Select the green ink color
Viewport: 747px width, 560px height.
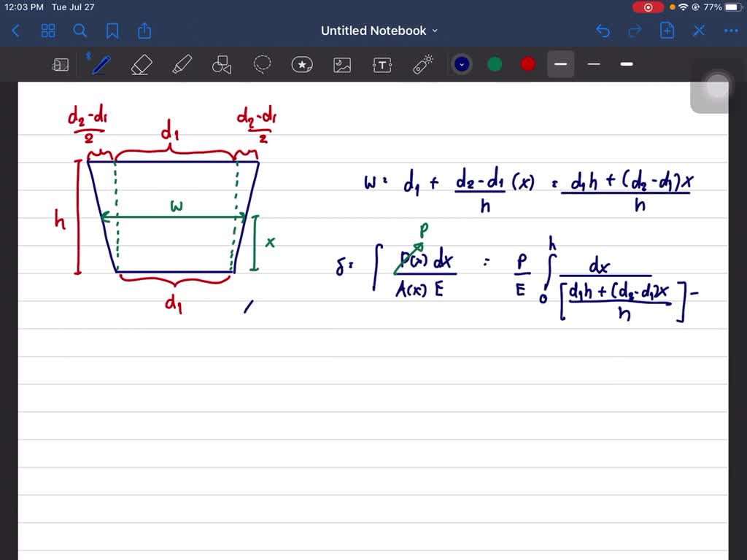point(495,64)
